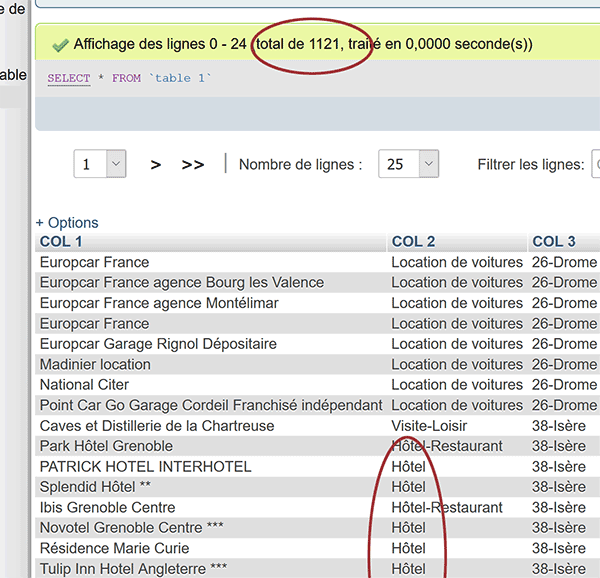Click the 'Filtrer les lignes:' label
Image resolution: width=600 pixels, height=578 pixels.
coord(531,165)
